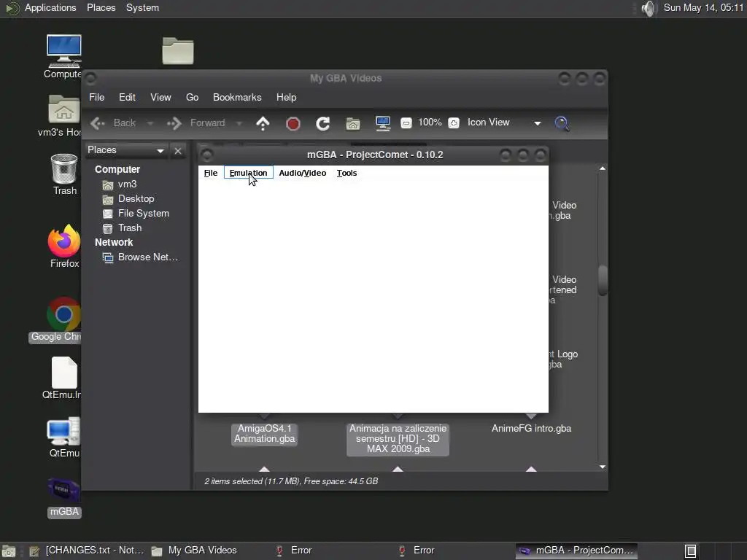This screenshot has width=747, height=560.
Task: Switch to CHANGES.txt taskbar entry
Action: click(87, 551)
